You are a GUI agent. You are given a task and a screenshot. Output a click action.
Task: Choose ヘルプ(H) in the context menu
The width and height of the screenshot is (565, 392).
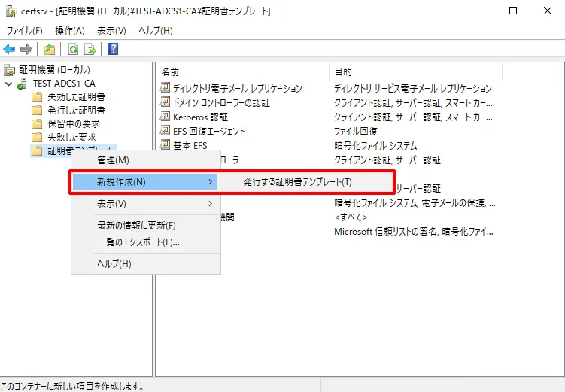pyautogui.click(x=146, y=264)
